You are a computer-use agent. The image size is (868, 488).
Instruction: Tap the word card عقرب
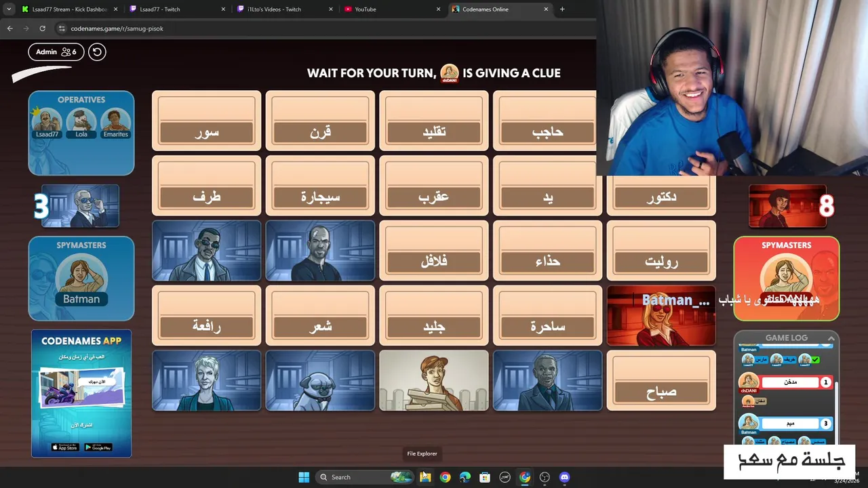point(434,186)
